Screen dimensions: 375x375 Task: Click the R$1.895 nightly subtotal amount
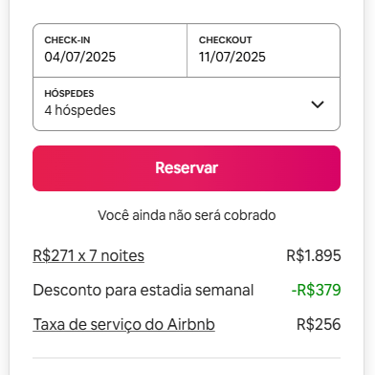click(x=314, y=256)
